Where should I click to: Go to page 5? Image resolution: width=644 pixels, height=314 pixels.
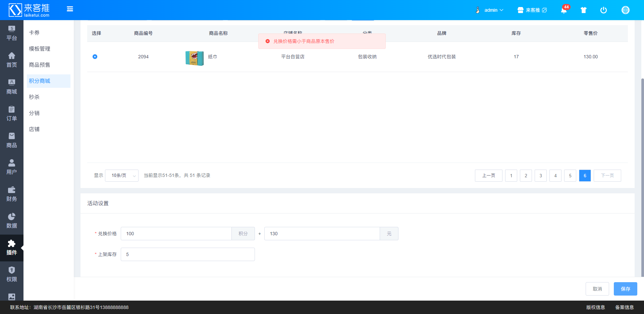pyautogui.click(x=570, y=176)
